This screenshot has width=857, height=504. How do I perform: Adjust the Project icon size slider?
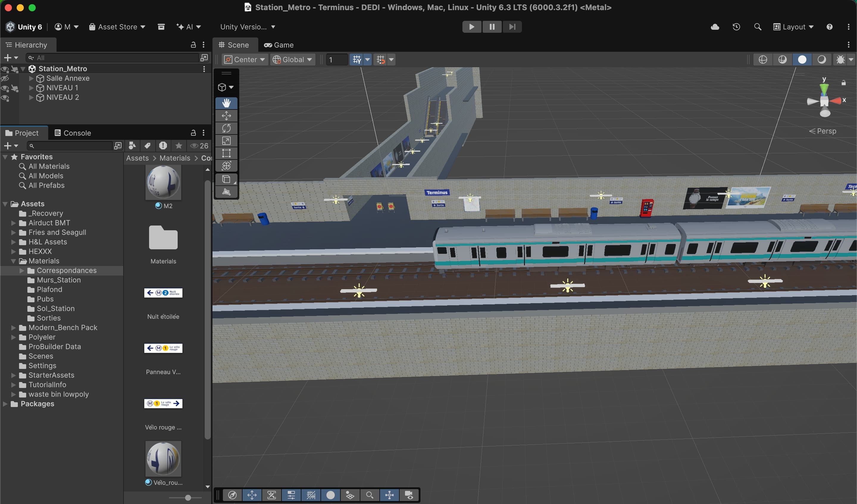(x=188, y=498)
